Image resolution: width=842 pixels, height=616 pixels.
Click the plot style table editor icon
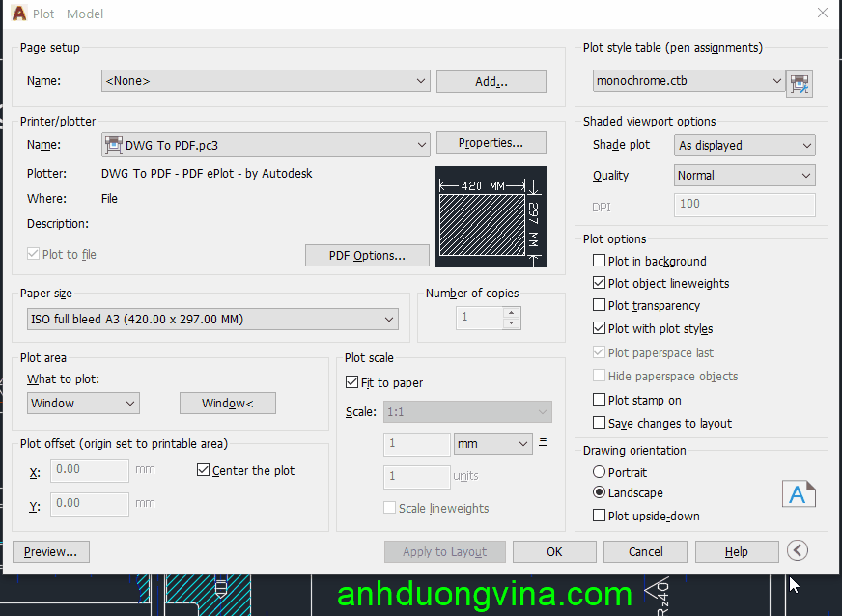800,83
